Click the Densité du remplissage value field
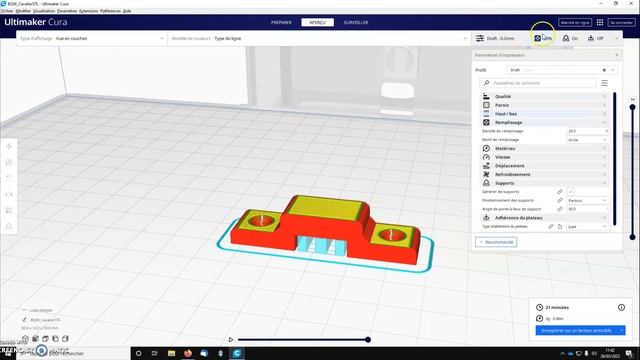The height and width of the screenshot is (360, 640). pos(588,131)
